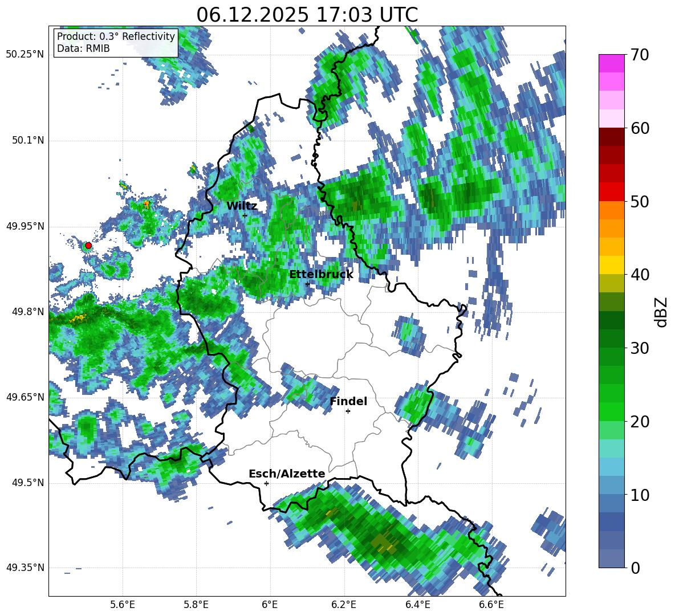This screenshot has width=675, height=616.
Task: Click the colorbar value 60
Action: [640, 128]
